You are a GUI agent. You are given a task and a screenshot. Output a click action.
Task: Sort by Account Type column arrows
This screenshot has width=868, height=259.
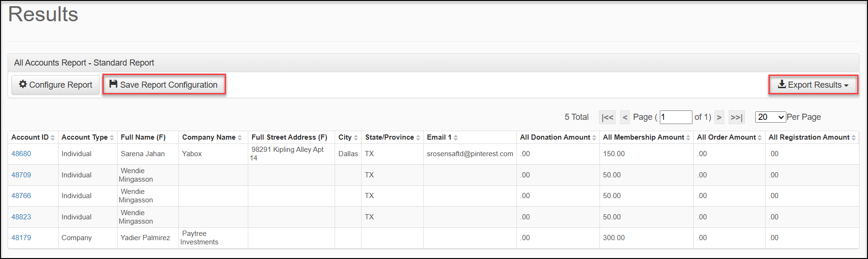pyautogui.click(x=112, y=138)
